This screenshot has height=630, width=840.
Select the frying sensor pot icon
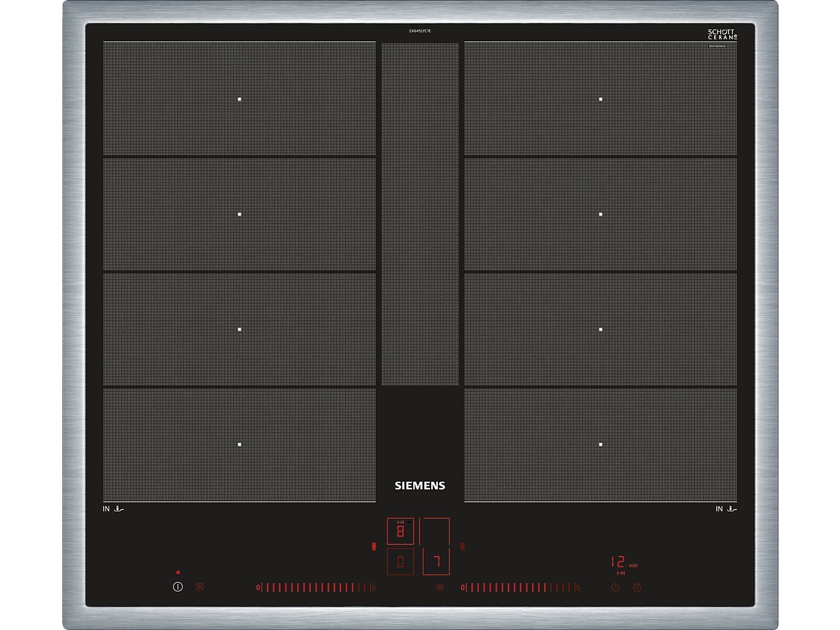pyautogui.click(x=440, y=587)
